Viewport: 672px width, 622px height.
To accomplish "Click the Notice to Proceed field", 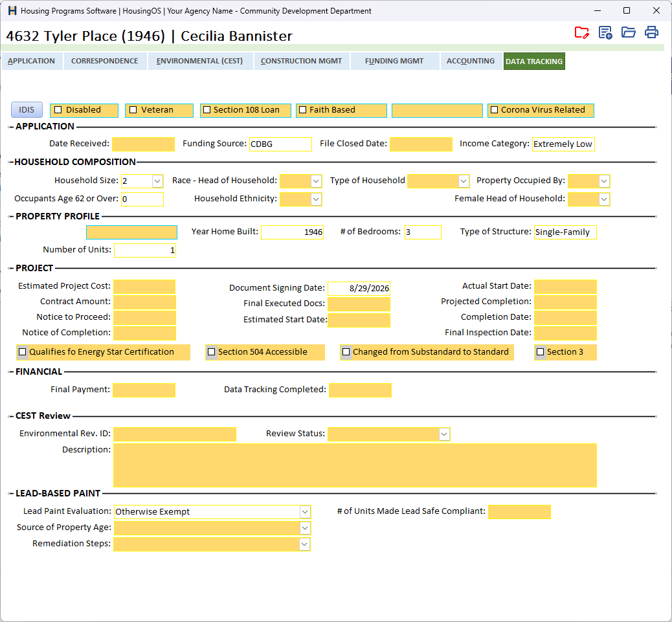I will 144,318.
